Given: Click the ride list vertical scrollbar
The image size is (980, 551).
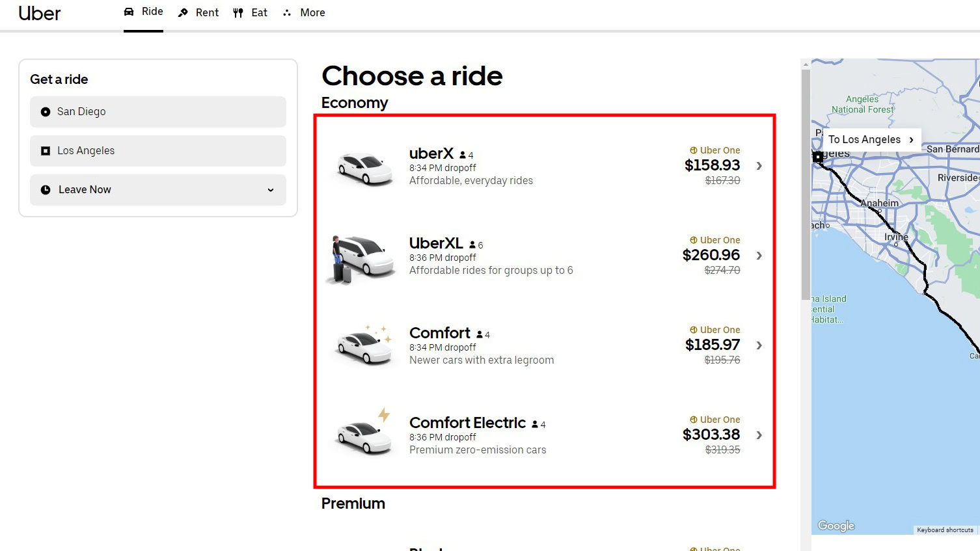Looking at the screenshot, I should coord(806,182).
